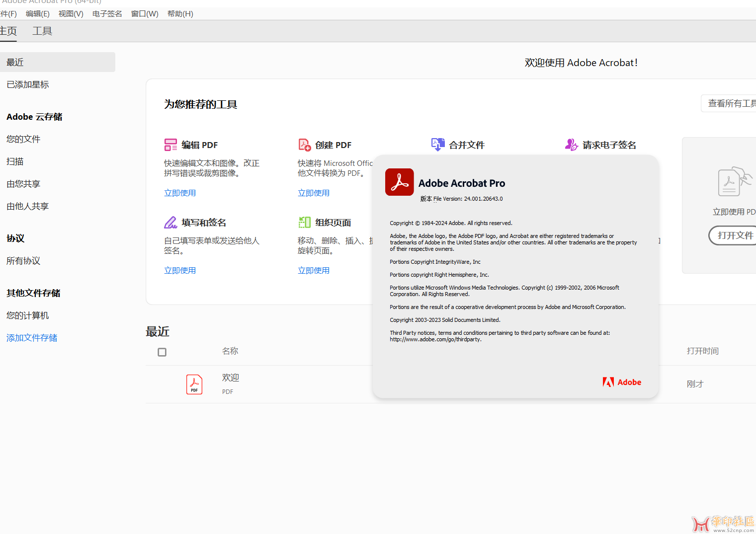756x534 pixels.
Task: Click the 组织页面 tool title
Action: point(333,223)
